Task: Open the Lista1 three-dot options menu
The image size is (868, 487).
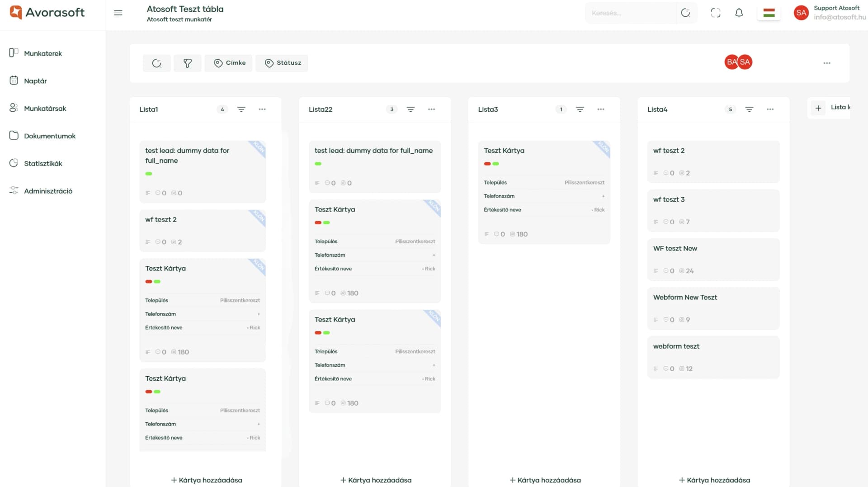Action: pyautogui.click(x=262, y=109)
